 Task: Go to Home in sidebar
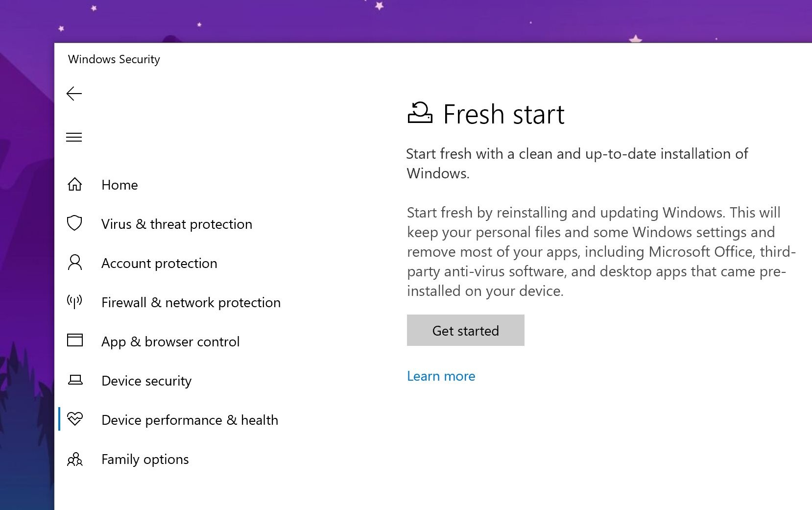[119, 185]
